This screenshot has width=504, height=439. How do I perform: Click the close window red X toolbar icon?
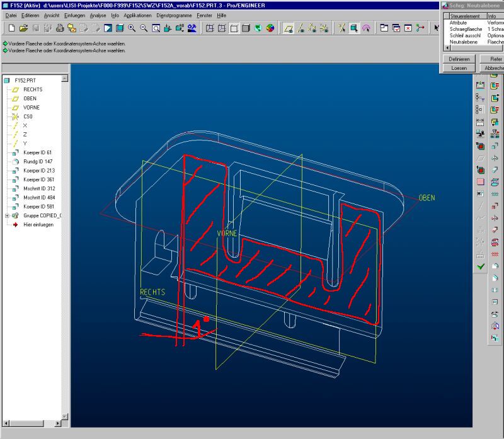coord(408,28)
